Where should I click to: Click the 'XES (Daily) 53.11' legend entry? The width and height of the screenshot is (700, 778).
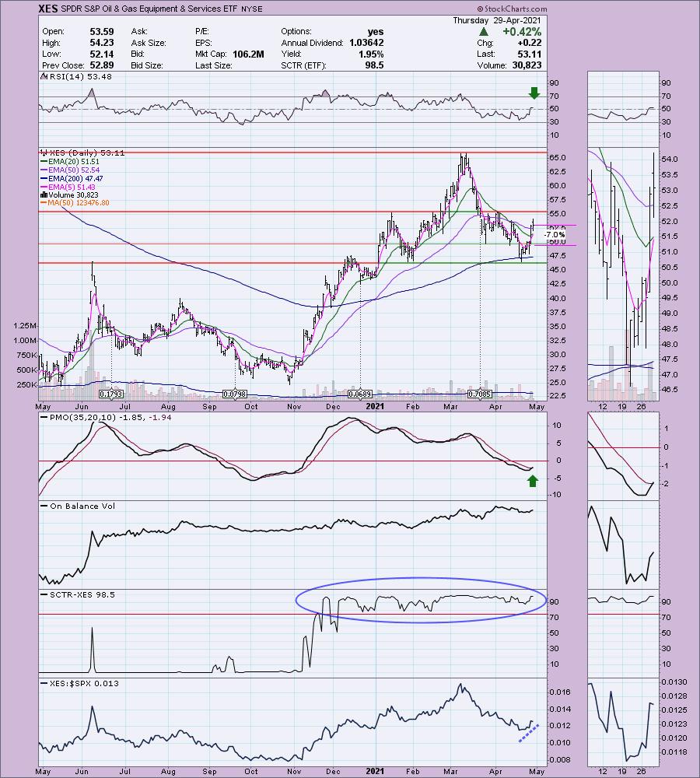(x=82, y=152)
